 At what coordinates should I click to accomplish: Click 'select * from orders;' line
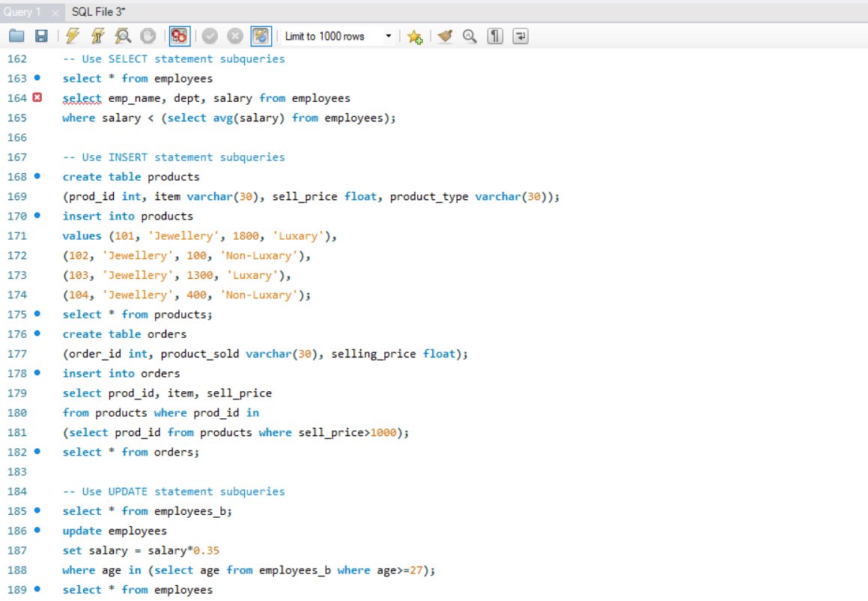point(130,452)
